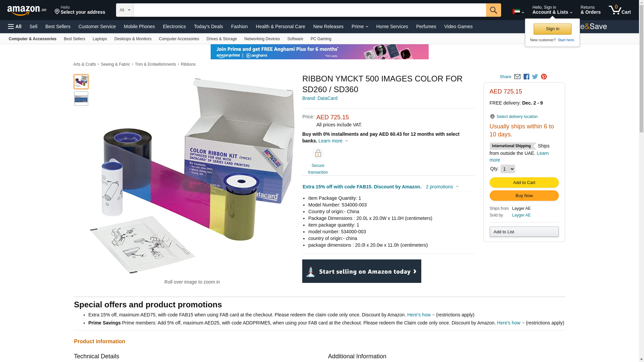
Task: Share product via email icon
Action: coord(517,77)
